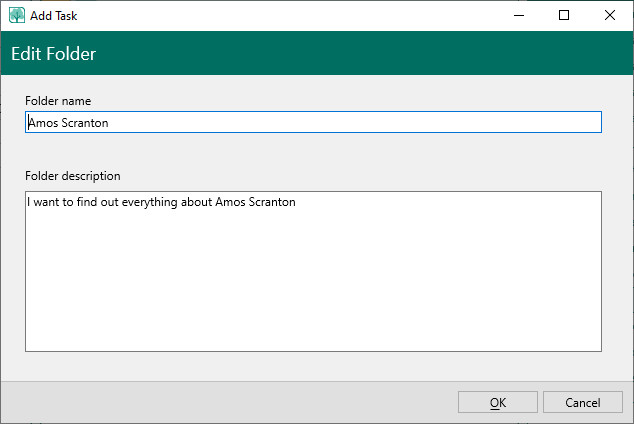The height and width of the screenshot is (424, 634).
Task: Click "Amos Scranton" at end of description text
Action: [256, 202]
